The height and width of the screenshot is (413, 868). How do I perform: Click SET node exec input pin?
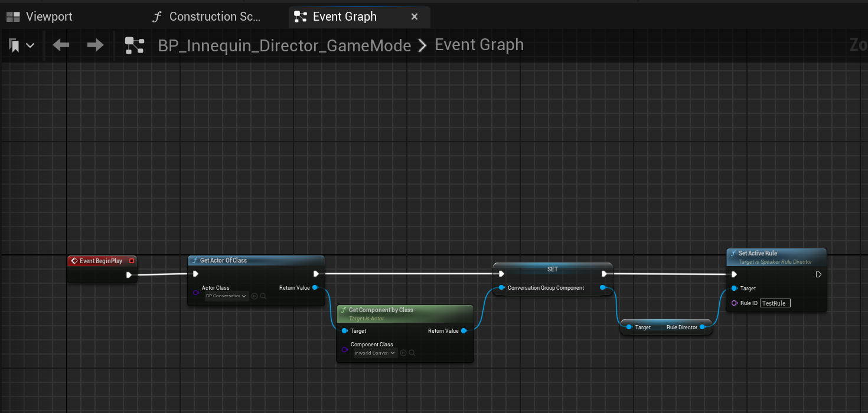(x=501, y=274)
